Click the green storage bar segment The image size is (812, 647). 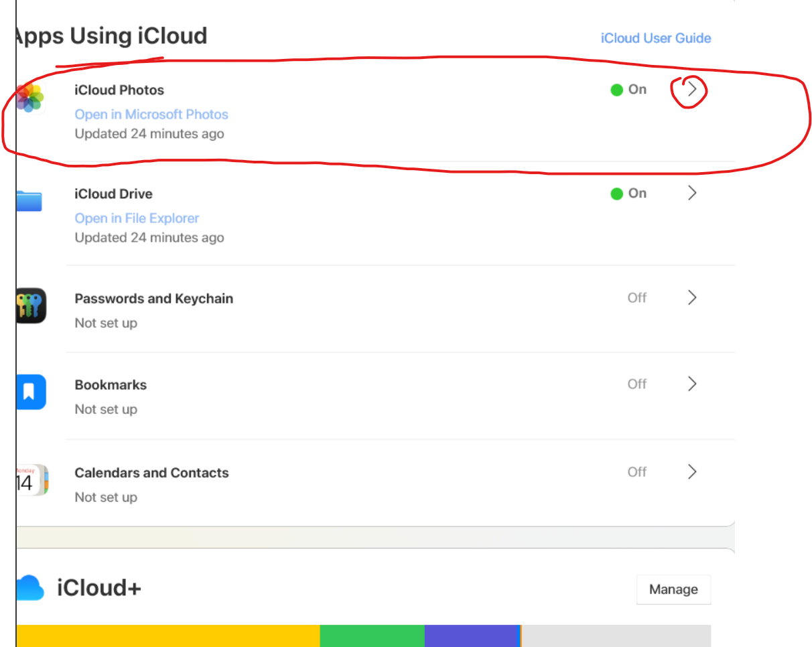tap(373, 636)
